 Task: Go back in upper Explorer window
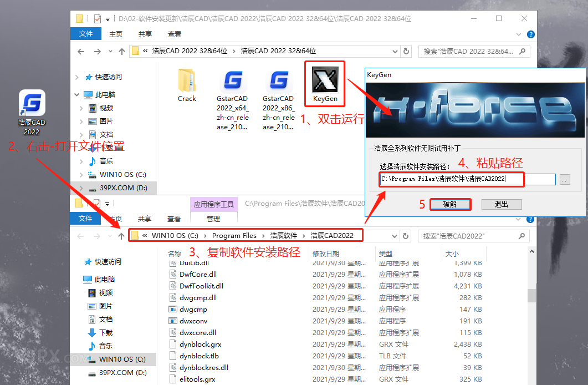pyautogui.click(x=81, y=52)
